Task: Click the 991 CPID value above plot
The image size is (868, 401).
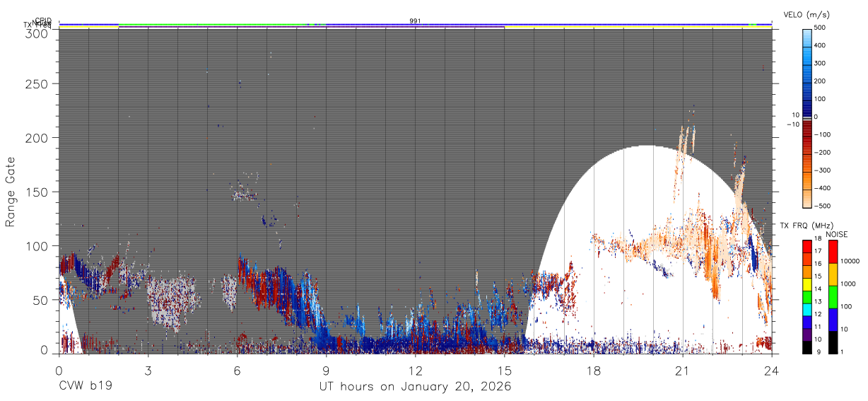Action: (x=415, y=21)
